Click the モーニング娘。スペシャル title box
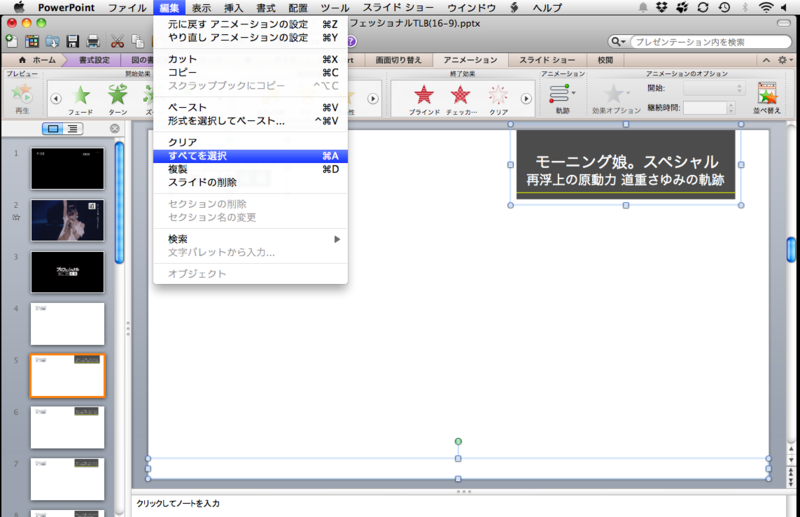Screen dimensions: 800x517 click(x=626, y=164)
